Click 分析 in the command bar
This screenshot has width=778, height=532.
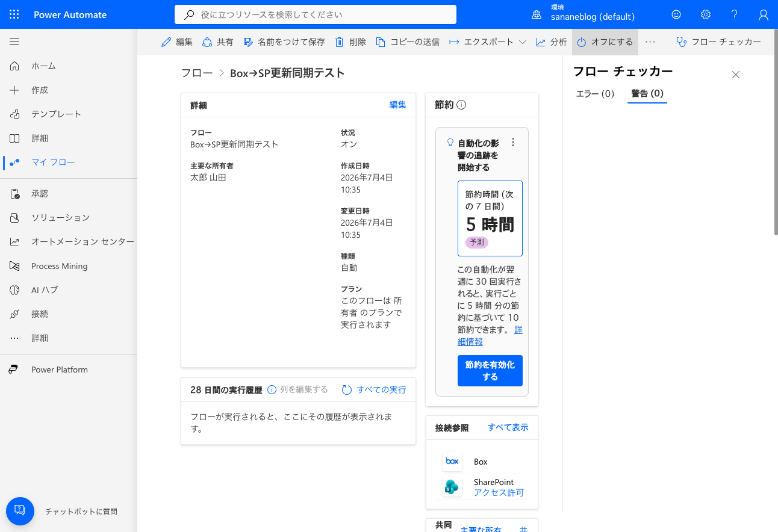coord(552,42)
